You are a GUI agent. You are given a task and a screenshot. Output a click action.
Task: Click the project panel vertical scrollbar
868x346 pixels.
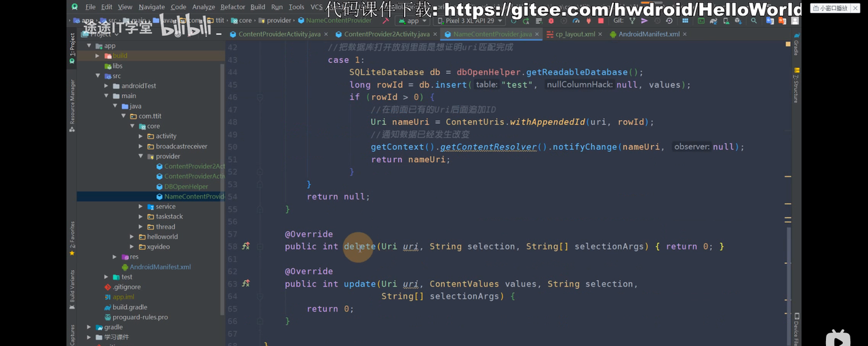222,190
